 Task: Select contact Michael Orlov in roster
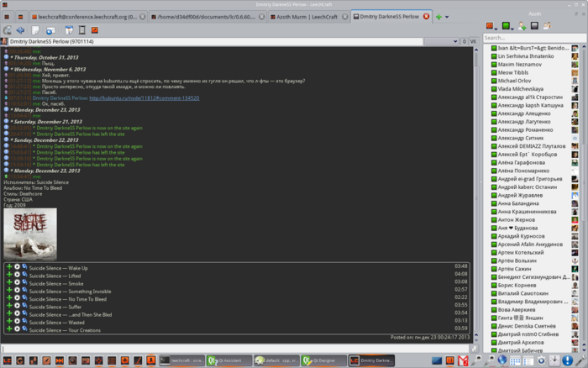(514, 81)
